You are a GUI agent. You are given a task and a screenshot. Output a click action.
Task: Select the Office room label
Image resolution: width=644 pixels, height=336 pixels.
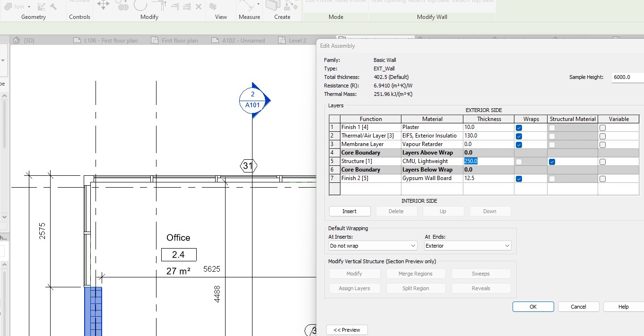(178, 238)
